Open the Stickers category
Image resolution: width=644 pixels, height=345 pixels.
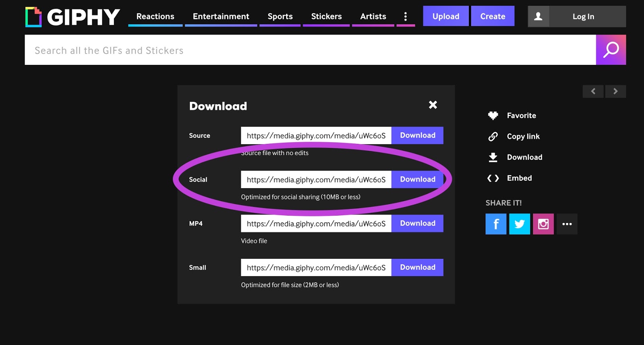326,17
